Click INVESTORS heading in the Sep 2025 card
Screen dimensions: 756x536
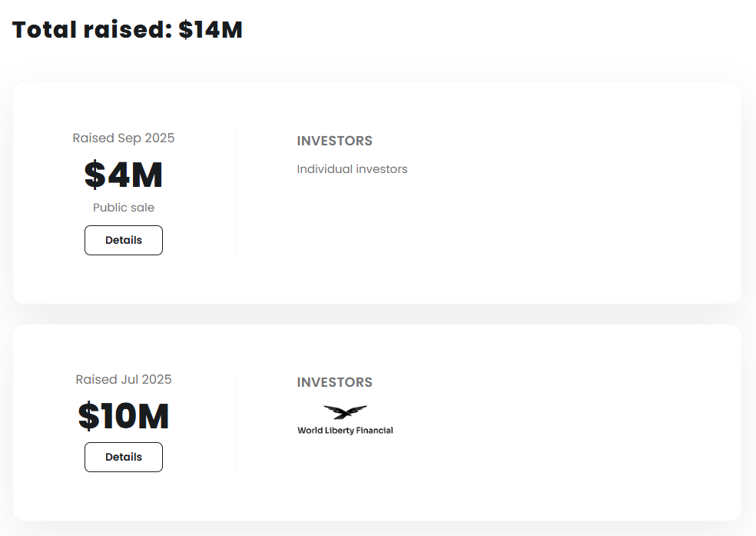pos(334,141)
